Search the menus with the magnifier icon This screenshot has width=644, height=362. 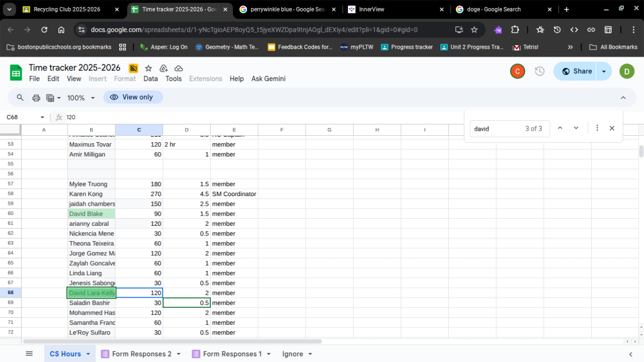[20, 98]
